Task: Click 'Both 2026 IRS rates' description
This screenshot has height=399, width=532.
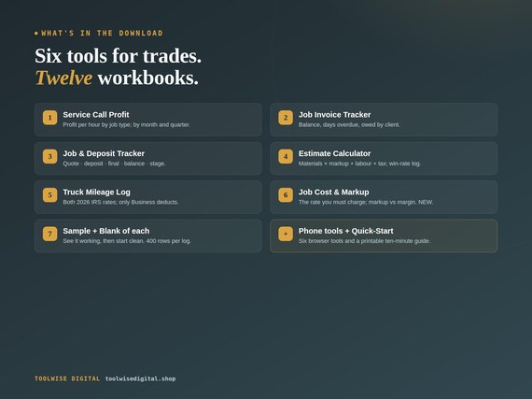Action: click(x=120, y=202)
